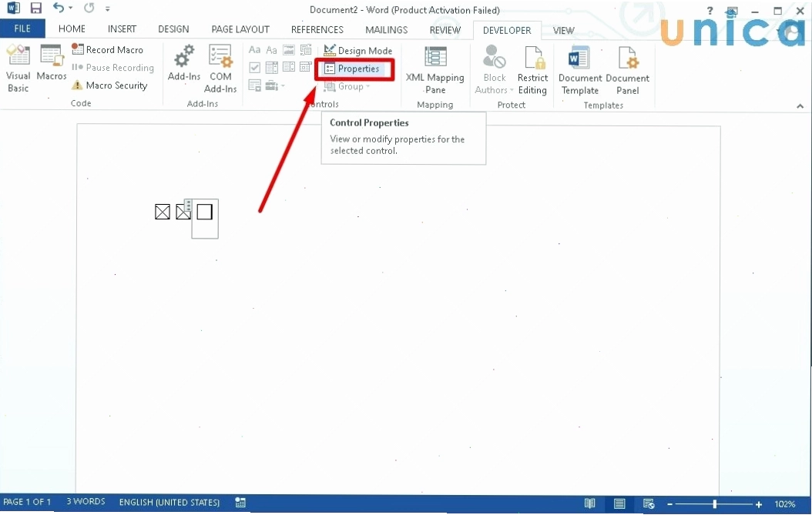Toggle Design Mode
Screen dimensions: 812x515
click(x=357, y=50)
